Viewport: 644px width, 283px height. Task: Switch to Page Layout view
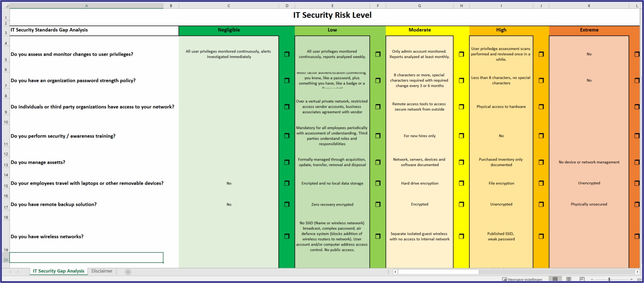[568, 279]
